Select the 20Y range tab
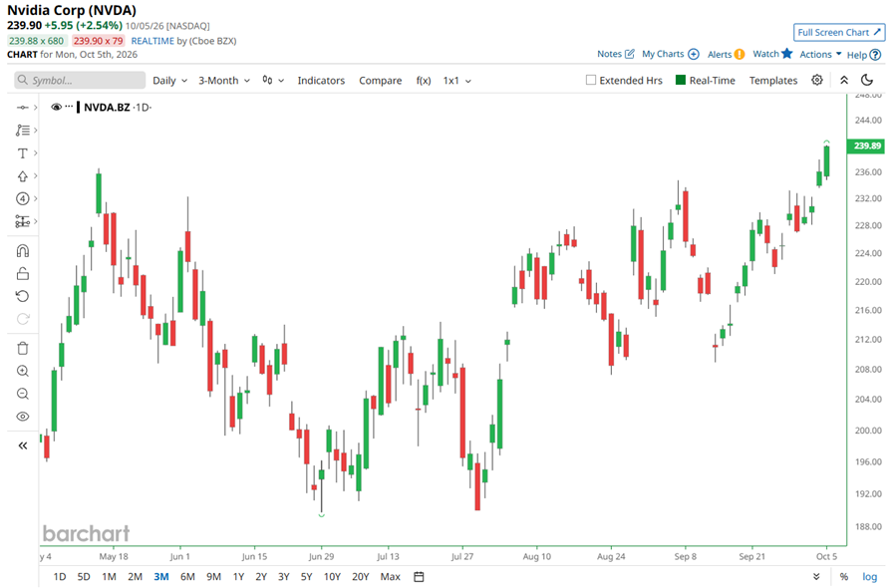The height and width of the screenshot is (588, 894). pyautogui.click(x=361, y=577)
